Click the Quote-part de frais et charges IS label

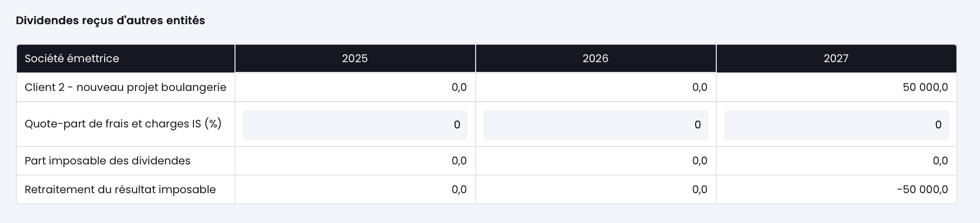[x=123, y=124]
